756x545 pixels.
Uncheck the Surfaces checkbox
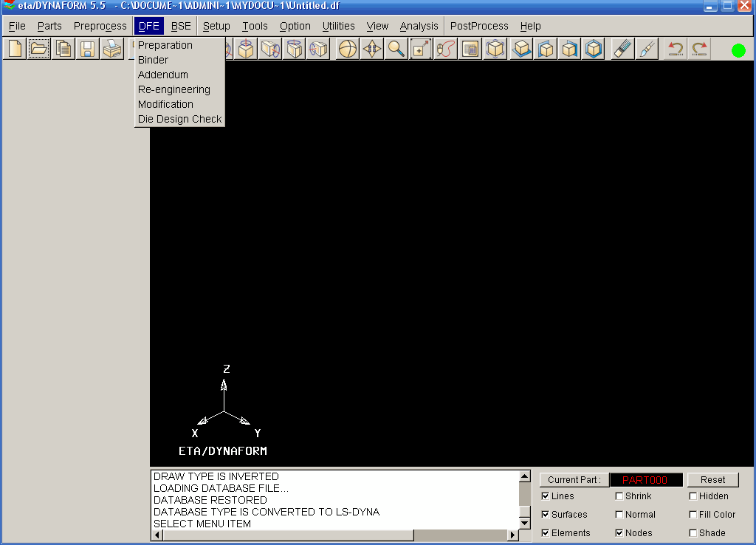[546, 515]
